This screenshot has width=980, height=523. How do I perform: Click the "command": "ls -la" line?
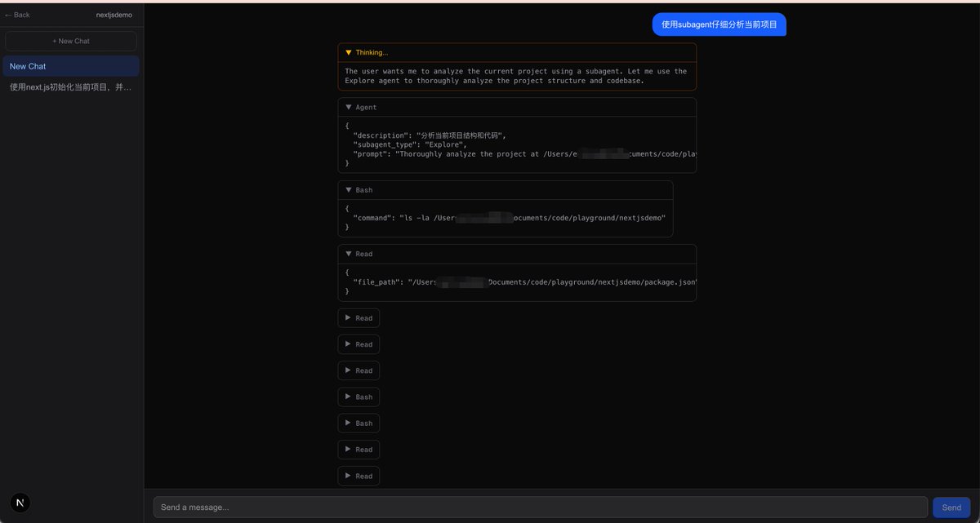coord(510,218)
